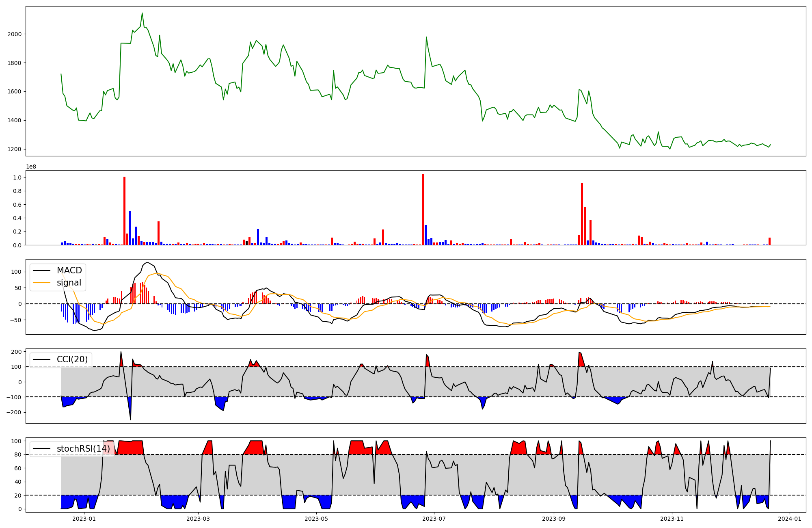Click the 1.0 volume axis tick label

tap(17, 177)
